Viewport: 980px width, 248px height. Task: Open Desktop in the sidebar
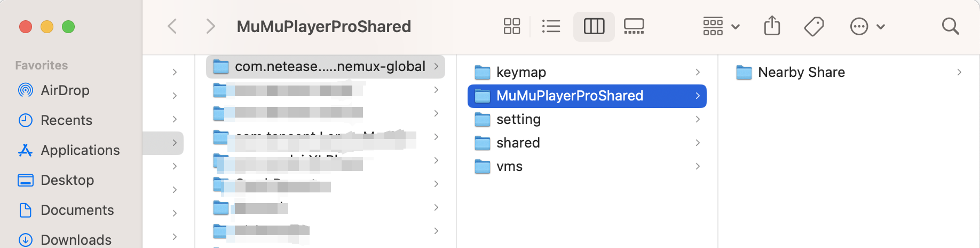pos(56,180)
